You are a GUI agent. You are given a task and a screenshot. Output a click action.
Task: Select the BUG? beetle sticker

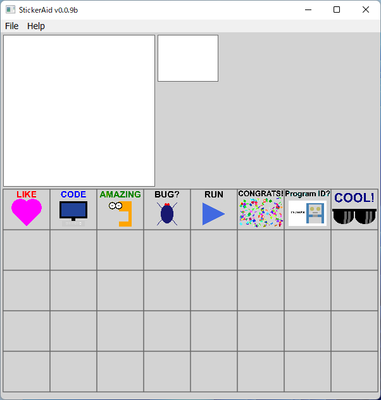(x=167, y=209)
